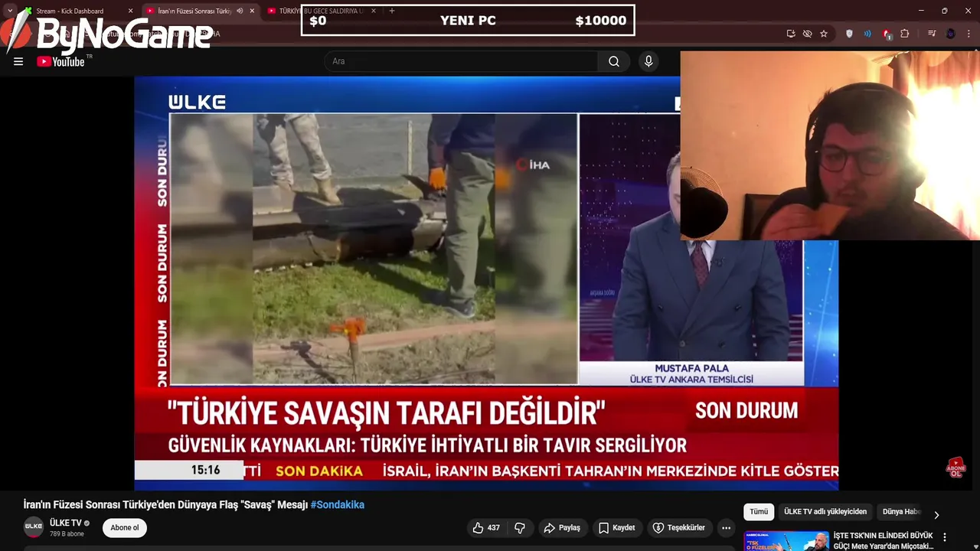
Task: Open the media controls music-note icon
Action: click(932, 34)
